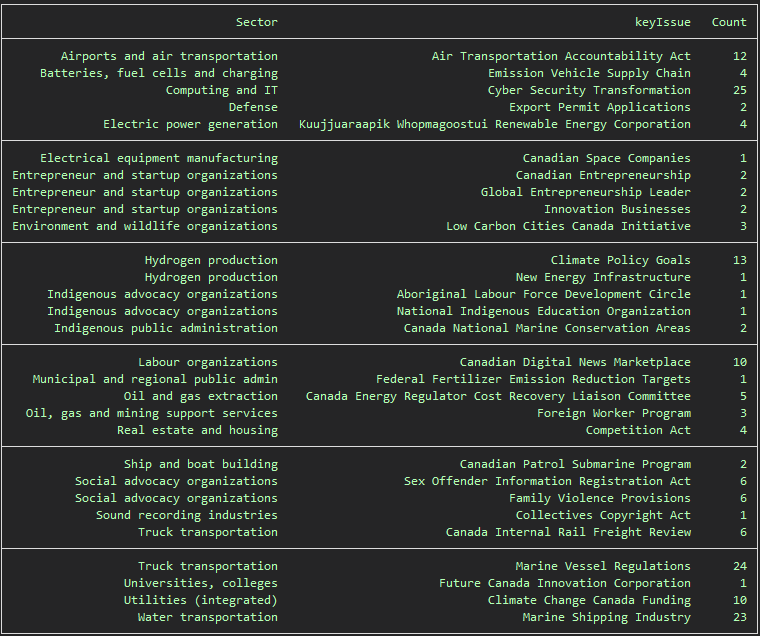Click 'Canada Energy Regulator Cost Recovery Liaison Committee'

pyautogui.click(x=498, y=396)
